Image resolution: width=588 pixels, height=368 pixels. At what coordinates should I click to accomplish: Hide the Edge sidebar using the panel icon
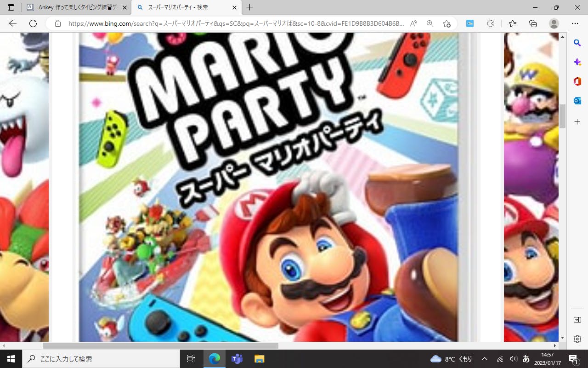pyautogui.click(x=577, y=320)
